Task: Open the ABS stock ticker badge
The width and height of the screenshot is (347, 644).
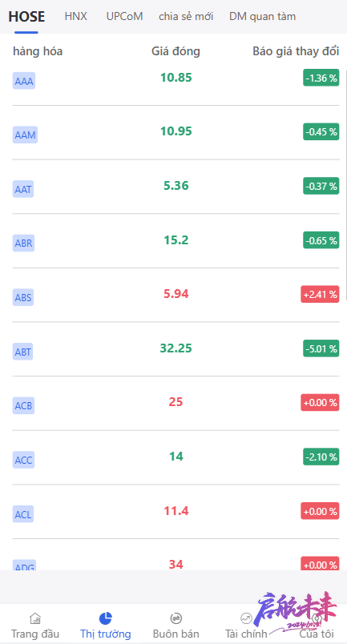Action: 23,297
